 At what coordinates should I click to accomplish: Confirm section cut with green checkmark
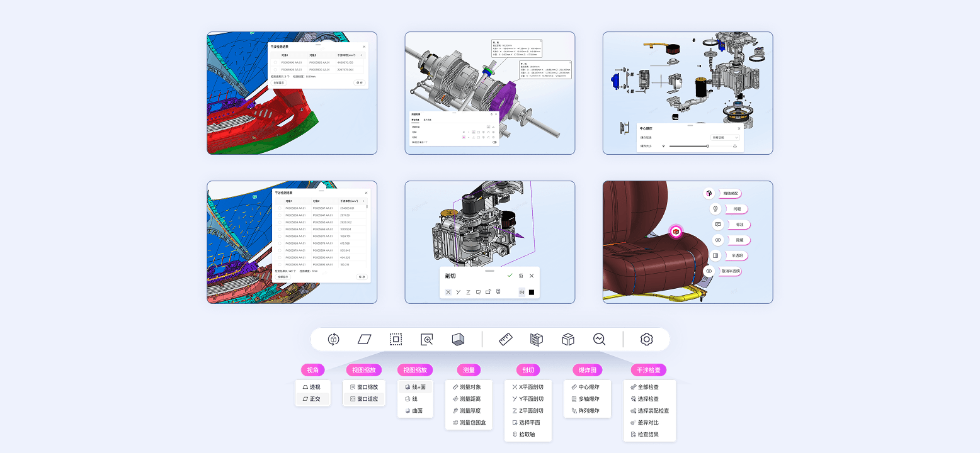coord(510,276)
